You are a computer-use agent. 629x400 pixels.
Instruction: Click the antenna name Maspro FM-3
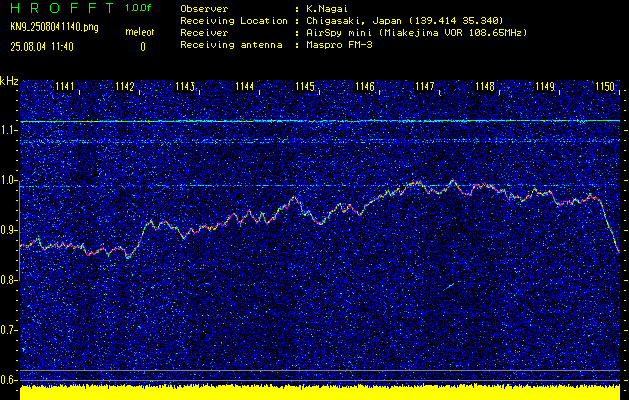click(339, 45)
